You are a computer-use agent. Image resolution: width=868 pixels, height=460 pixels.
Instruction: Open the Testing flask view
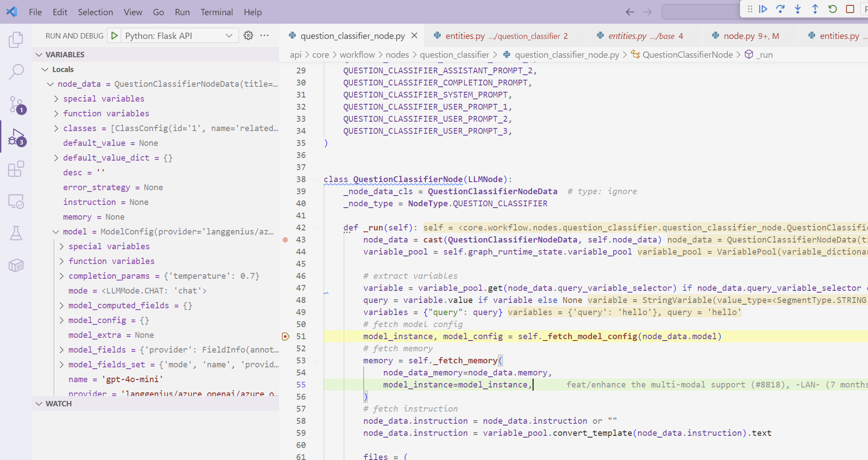tap(16, 233)
